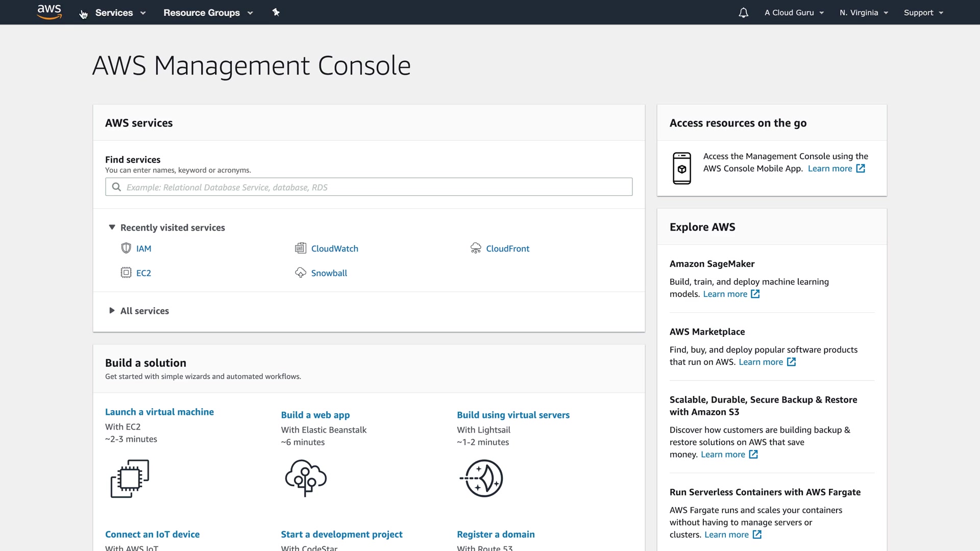This screenshot has height=551, width=980.
Task: Open the Resource Groups menu
Action: [x=208, y=13]
